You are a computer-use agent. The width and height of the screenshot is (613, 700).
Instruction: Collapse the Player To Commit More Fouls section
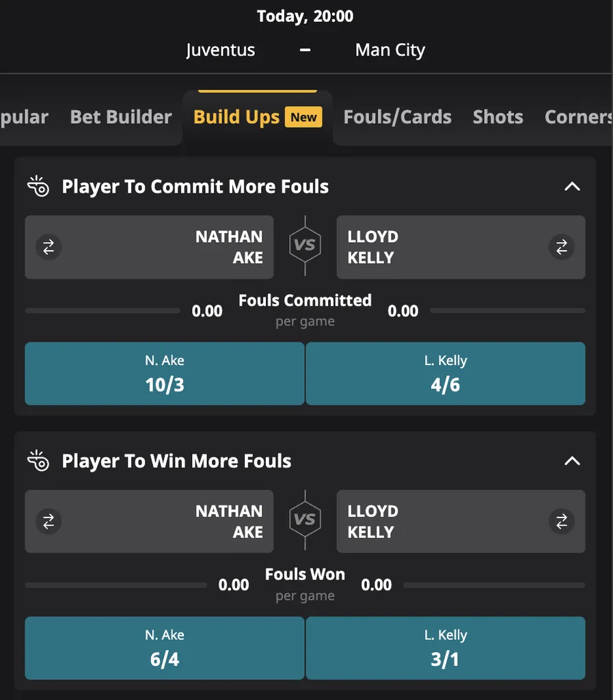pos(572,186)
